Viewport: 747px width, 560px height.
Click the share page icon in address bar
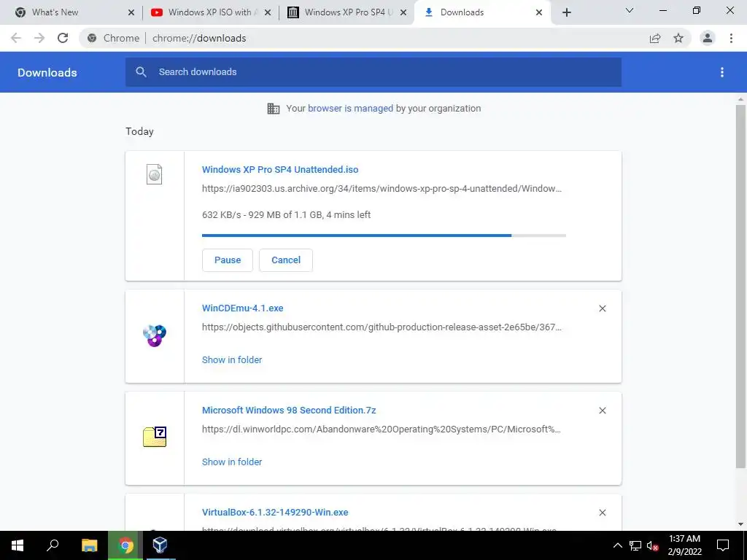click(x=655, y=38)
